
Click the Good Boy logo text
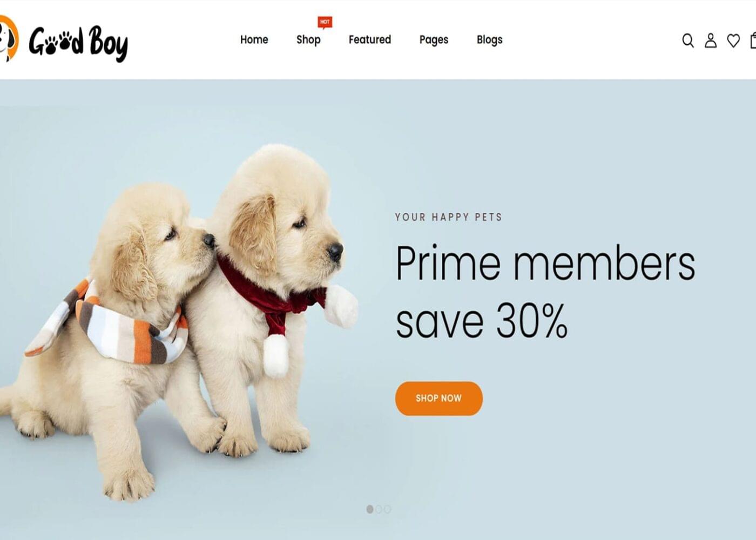pos(78,42)
